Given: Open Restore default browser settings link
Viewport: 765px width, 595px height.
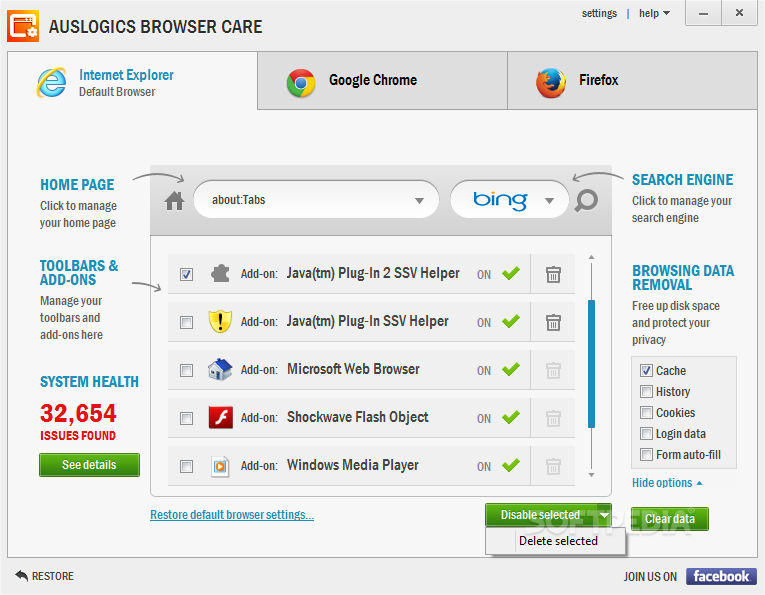Looking at the screenshot, I should [x=232, y=515].
